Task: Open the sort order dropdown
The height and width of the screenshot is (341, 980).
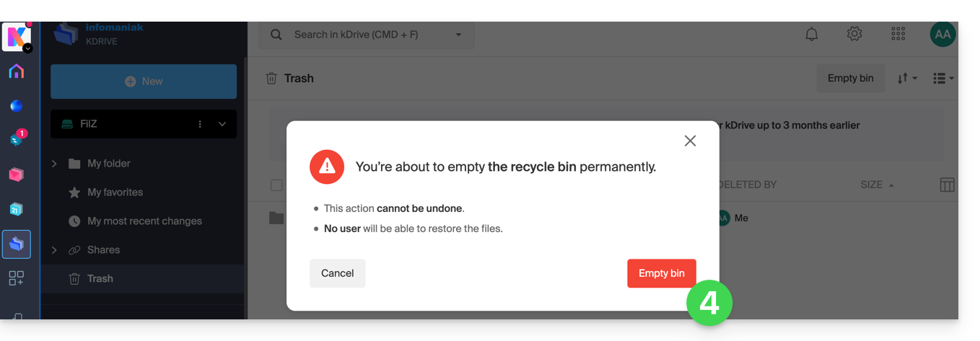Action: (x=906, y=79)
